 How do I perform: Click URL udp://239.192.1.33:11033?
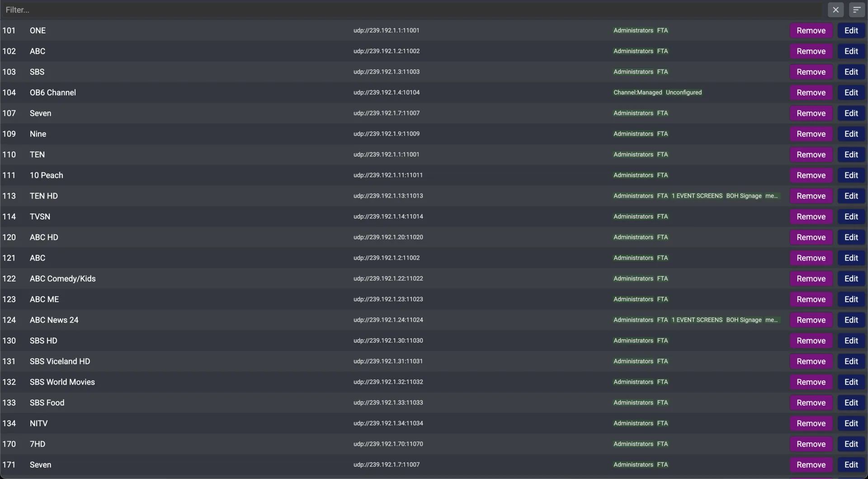point(388,403)
